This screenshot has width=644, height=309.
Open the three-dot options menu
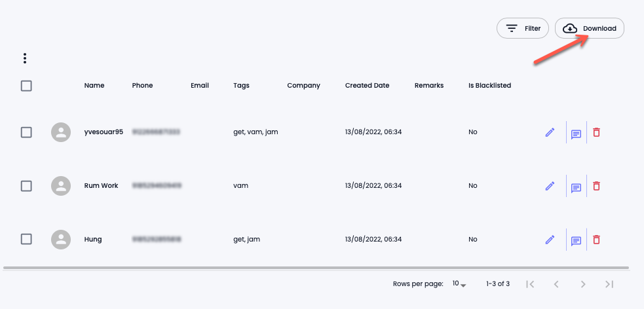(x=25, y=58)
